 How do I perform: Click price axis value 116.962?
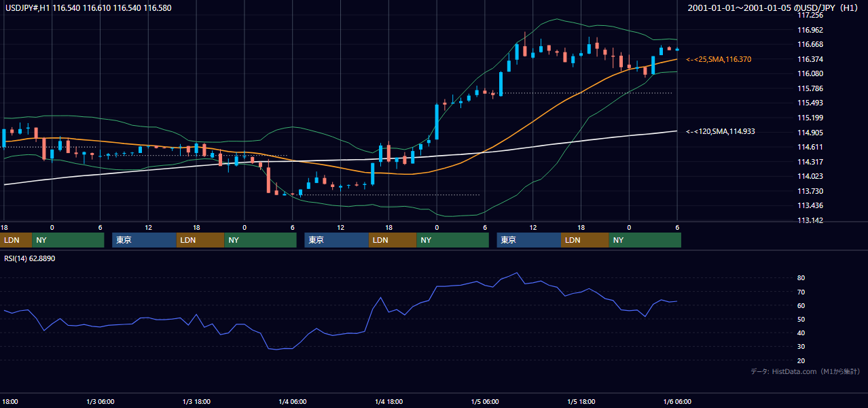click(810, 30)
